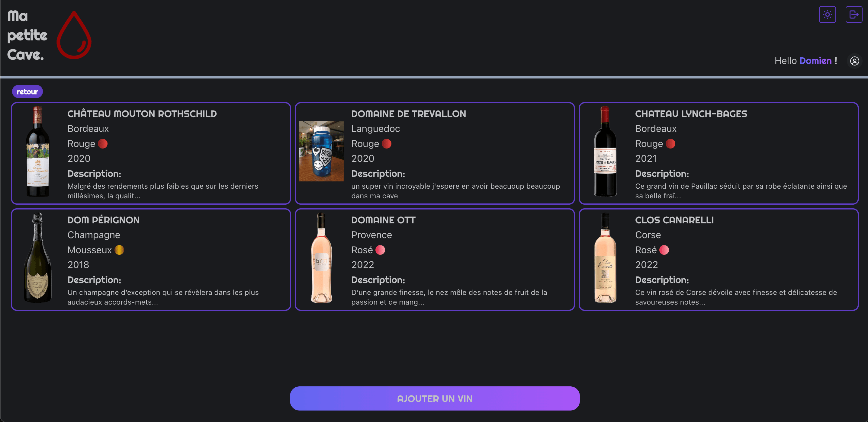Select the Dom Pérignon card title

click(104, 220)
